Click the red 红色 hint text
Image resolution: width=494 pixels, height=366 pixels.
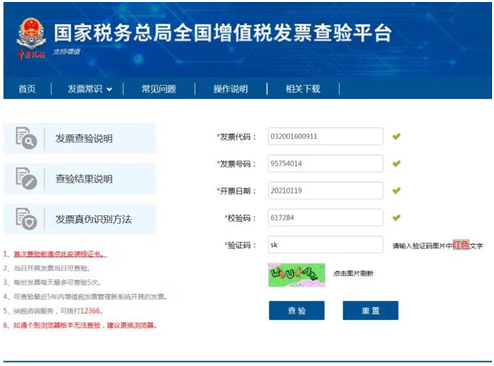(461, 245)
